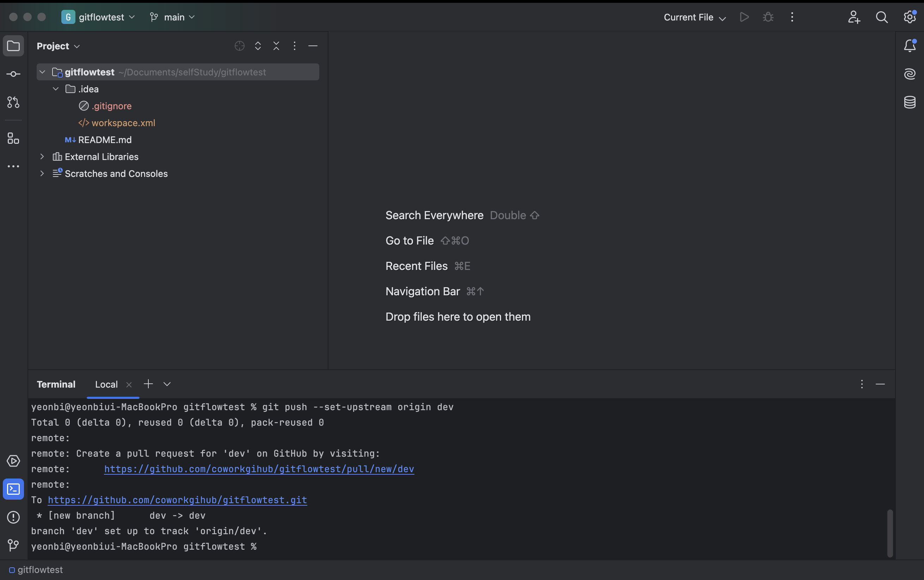Click the terminal vertical scrollbar
Image resolution: width=924 pixels, height=580 pixels.
pyautogui.click(x=889, y=533)
